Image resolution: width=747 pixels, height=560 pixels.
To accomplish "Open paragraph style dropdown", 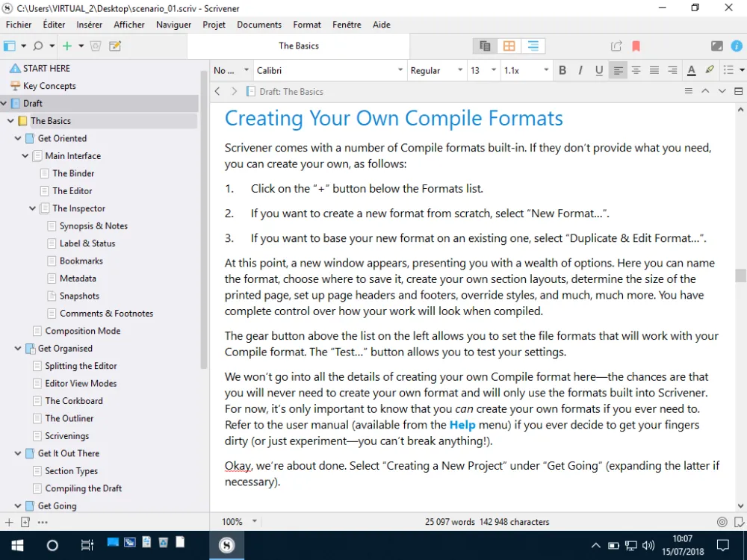I will (x=231, y=70).
